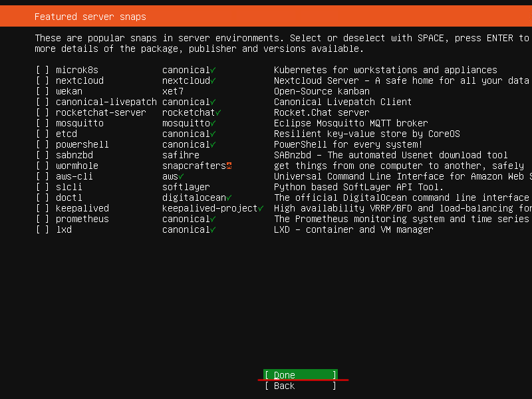Click the powershell snap name
The image size is (532, 399).
[82, 144]
